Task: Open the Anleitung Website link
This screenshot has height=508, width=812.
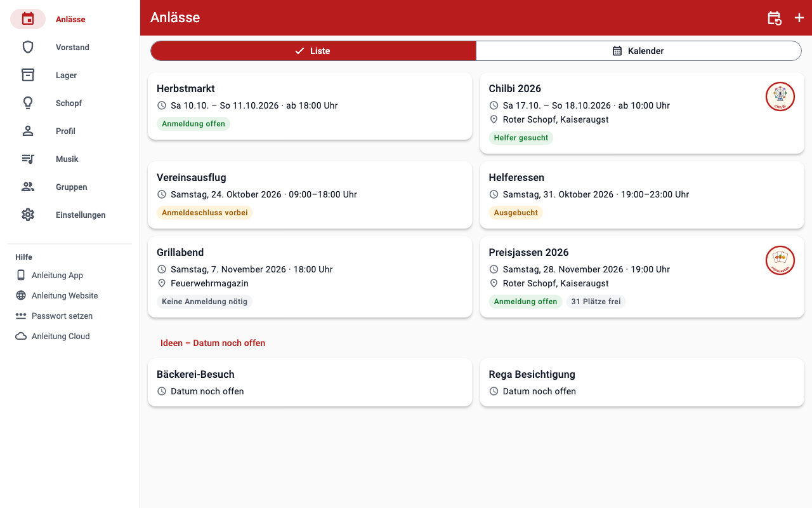Action: click(65, 295)
